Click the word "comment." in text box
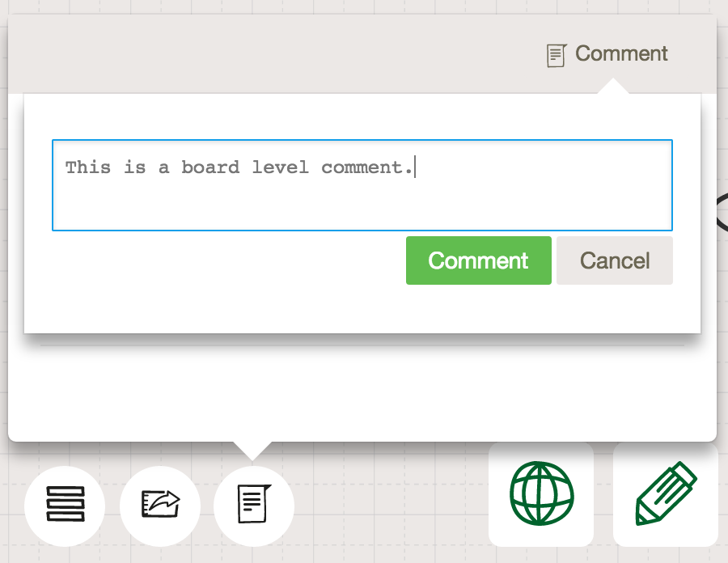Viewport: 728px width, 563px height. point(366,167)
